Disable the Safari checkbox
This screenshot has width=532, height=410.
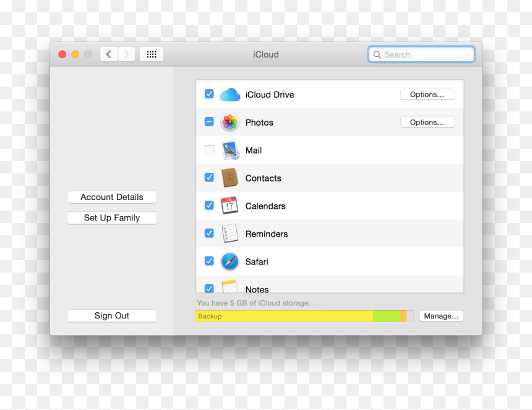(209, 261)
